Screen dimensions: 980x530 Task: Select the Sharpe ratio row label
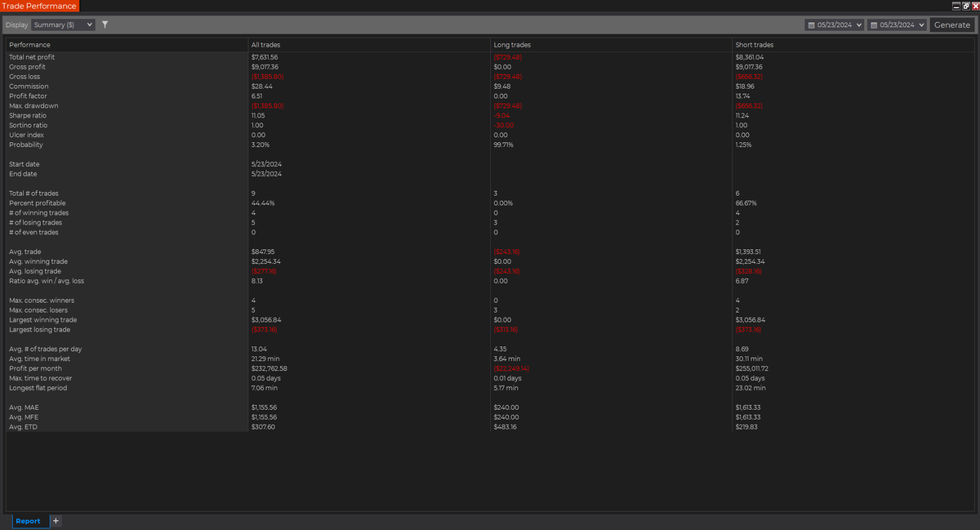coord(28,116)
